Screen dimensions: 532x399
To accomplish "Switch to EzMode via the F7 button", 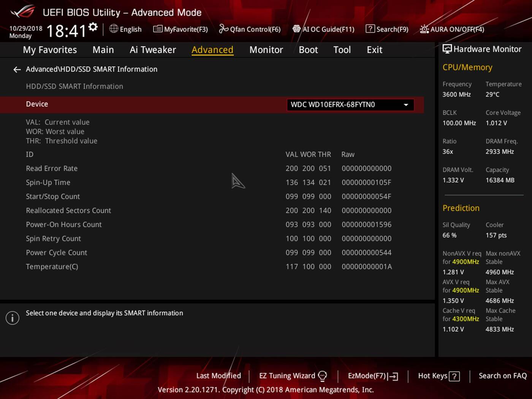I will click(372, 376).
